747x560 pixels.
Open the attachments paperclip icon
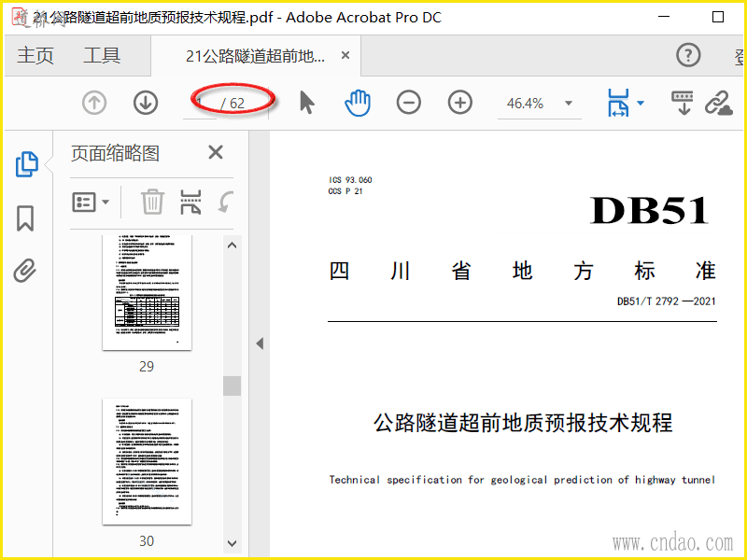pyautogui.click(x=25, y=271)
